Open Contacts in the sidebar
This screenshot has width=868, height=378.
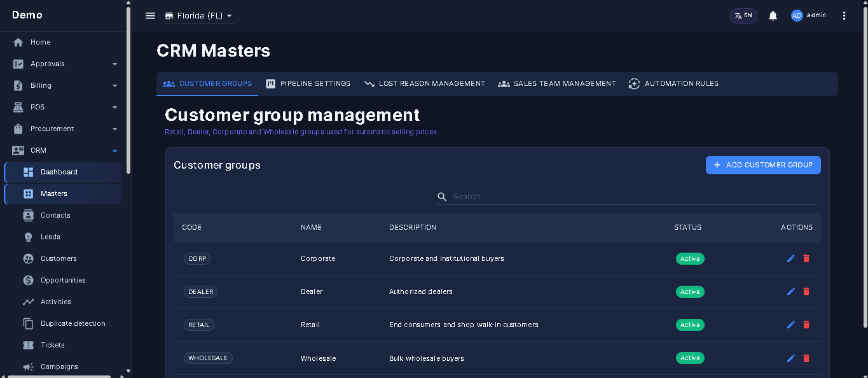point(63,215)
